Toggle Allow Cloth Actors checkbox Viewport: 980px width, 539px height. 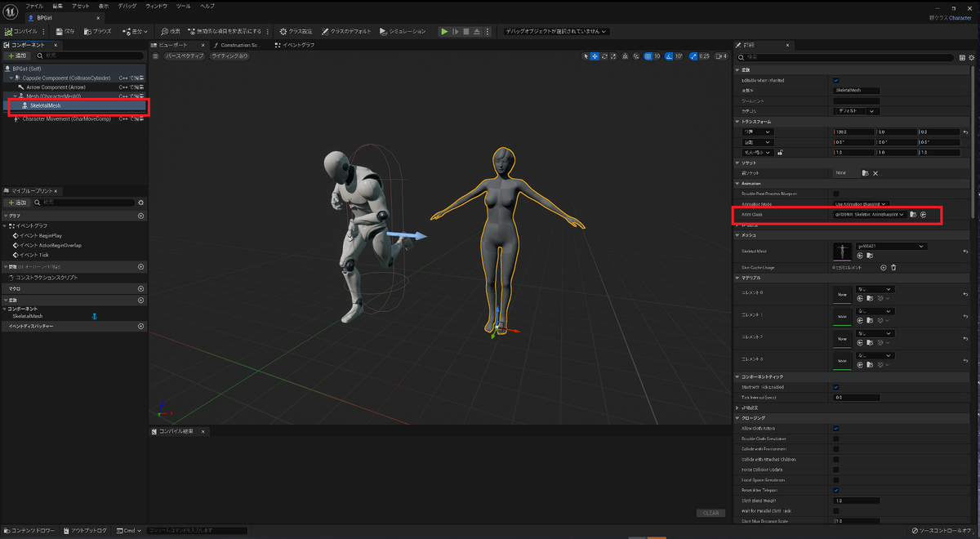point(835,428)
